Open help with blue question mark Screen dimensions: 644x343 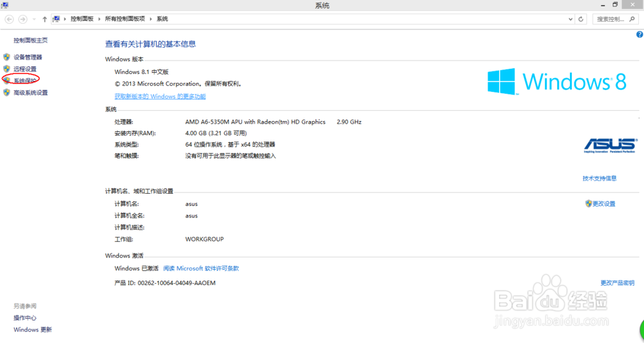coord(639,35)
